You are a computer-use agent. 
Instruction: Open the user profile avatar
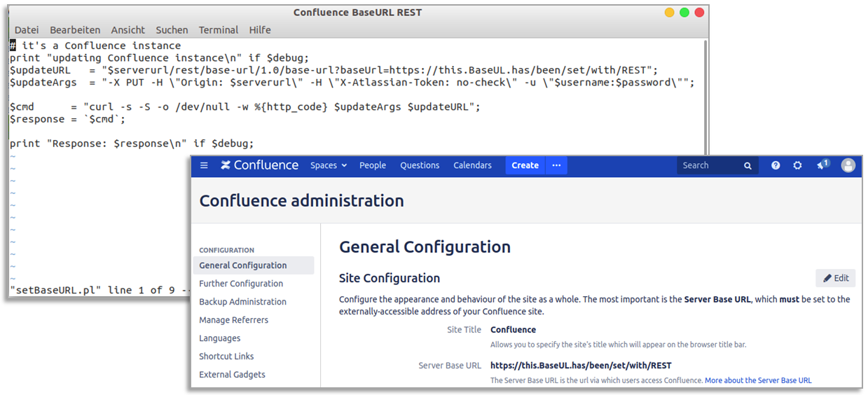[848, 165]
